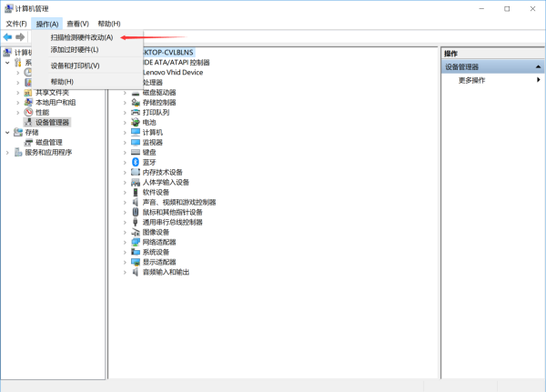Select the Lenovo Vhid Device row

(x=173, y=73)
